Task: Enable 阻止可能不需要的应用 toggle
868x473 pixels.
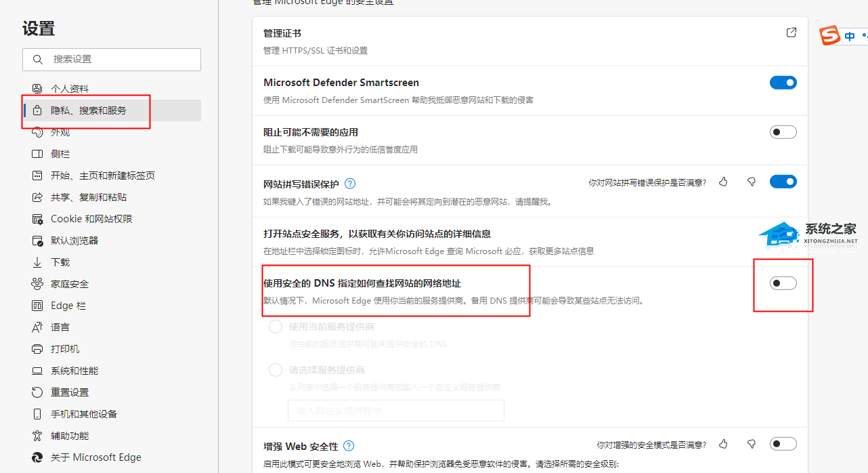Action: [x=783, y=132]
